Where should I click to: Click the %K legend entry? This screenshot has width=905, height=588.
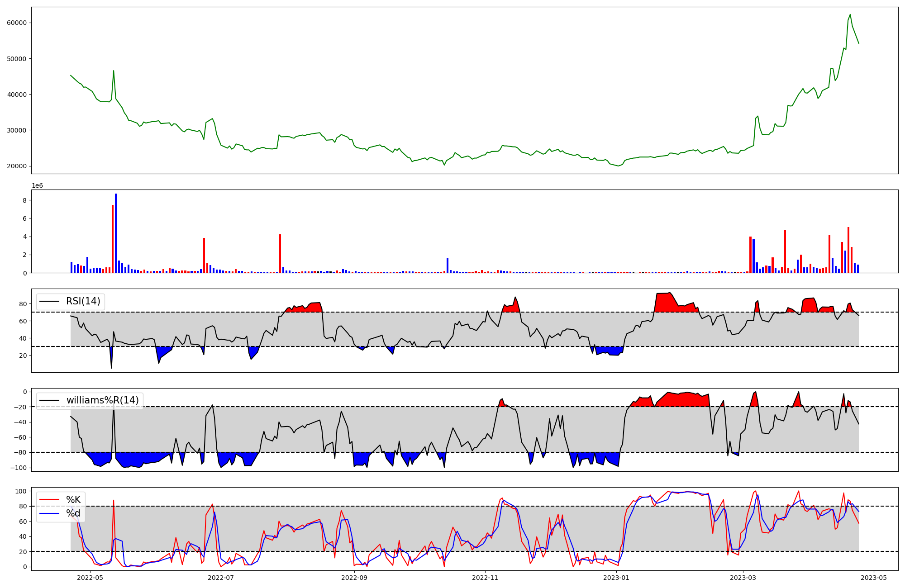73,499
